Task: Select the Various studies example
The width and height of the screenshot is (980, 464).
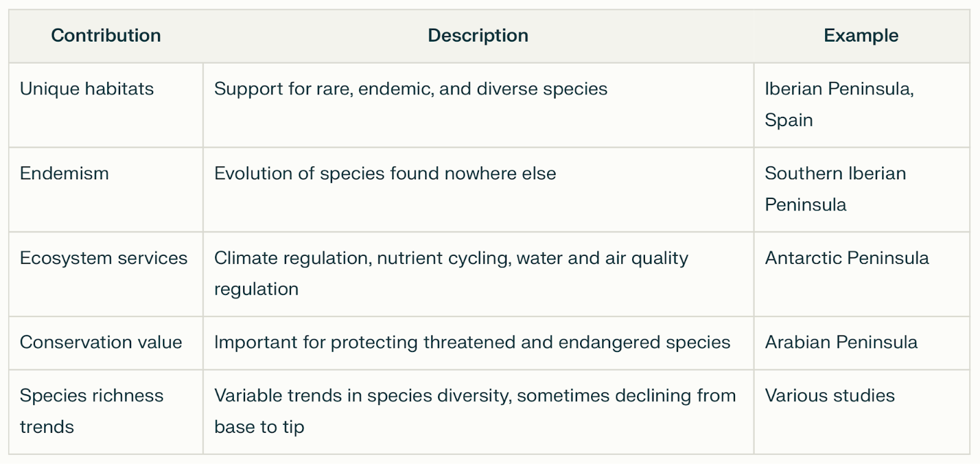Action: 830,395
